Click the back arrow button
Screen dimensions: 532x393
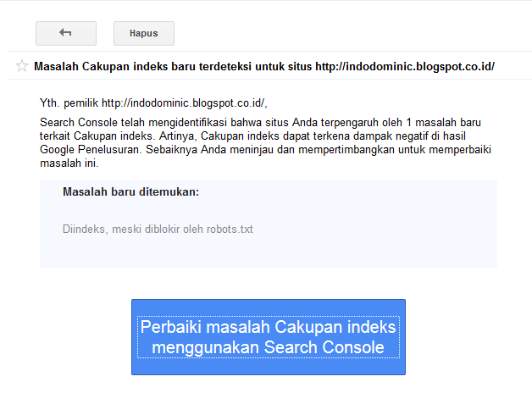pyautogui.click(x=66, y=33)
